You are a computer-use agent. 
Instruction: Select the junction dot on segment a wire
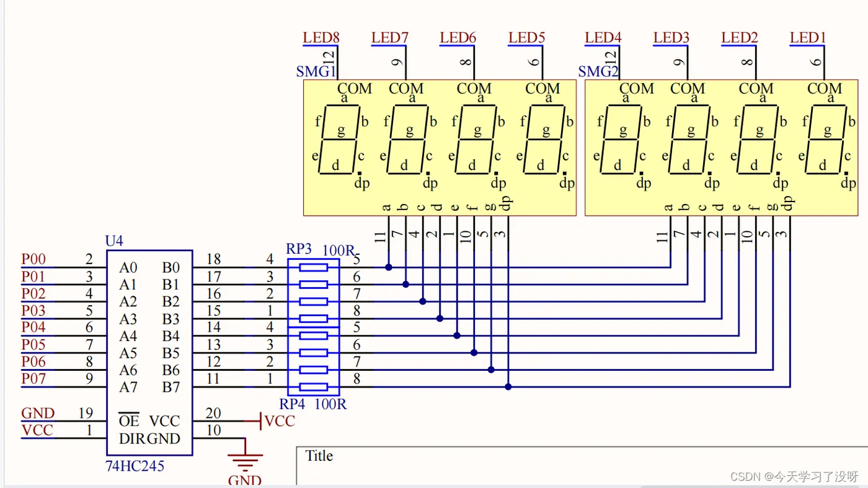pyautogui.click(x=388, y=267)
